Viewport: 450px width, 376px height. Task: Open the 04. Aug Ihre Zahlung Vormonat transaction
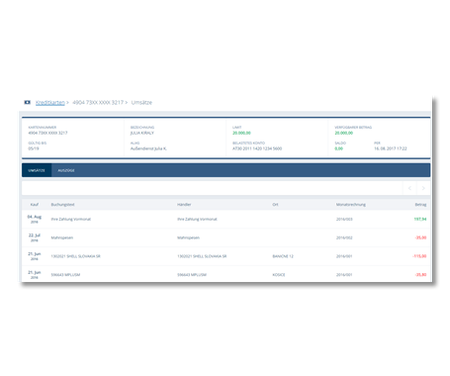[226, 219]
